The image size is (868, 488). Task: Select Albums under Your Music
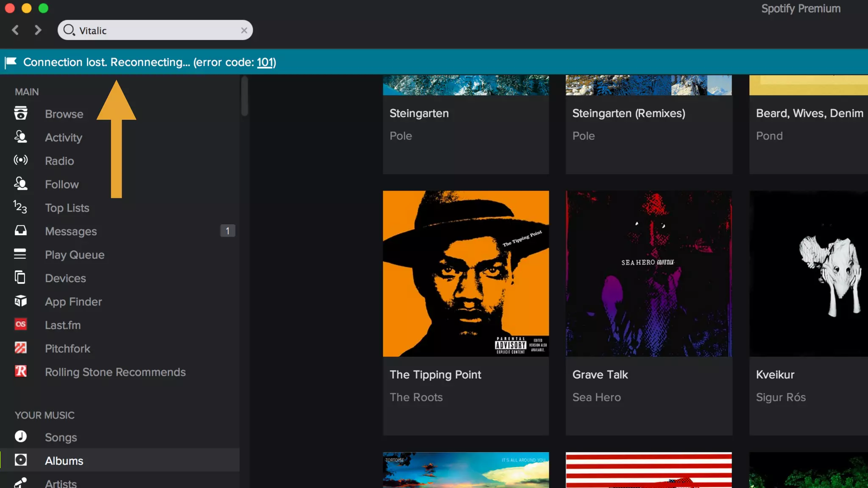(64, 460)
